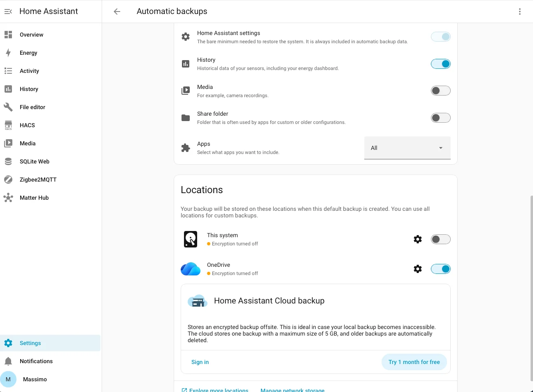Screen dimensions: 533x392
Task: Enable This system location toggle
Action: pyautogui.click(x=441, y=239)
